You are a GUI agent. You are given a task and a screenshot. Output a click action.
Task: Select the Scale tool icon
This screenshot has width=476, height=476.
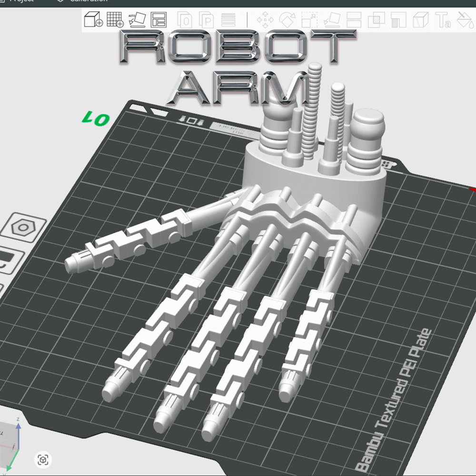pos(309,20)
